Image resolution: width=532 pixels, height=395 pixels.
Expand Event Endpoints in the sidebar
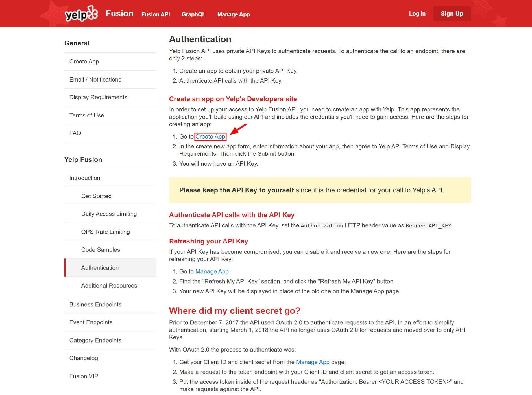pos(110,322)
